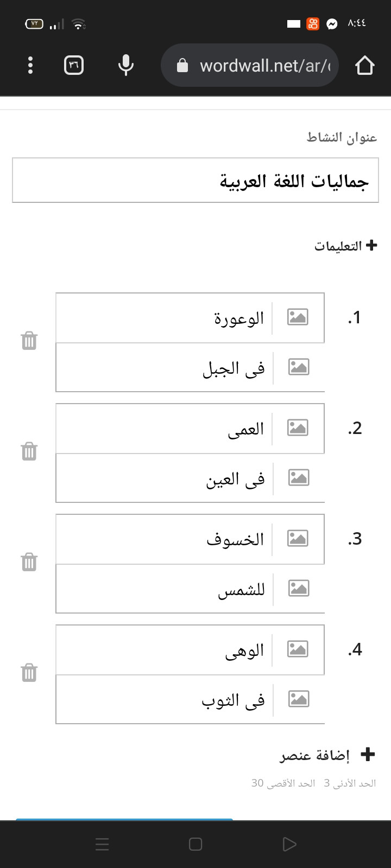Viewport: 391px width, 868px height.
Task: Delete item 1 using its trash icon
Action: click(x=29, y=341)
